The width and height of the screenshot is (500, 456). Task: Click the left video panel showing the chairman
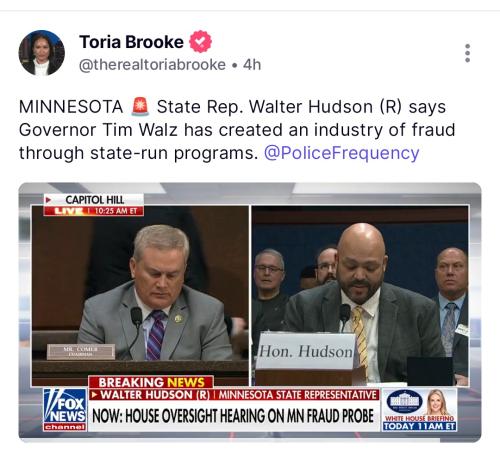[140, 296]
